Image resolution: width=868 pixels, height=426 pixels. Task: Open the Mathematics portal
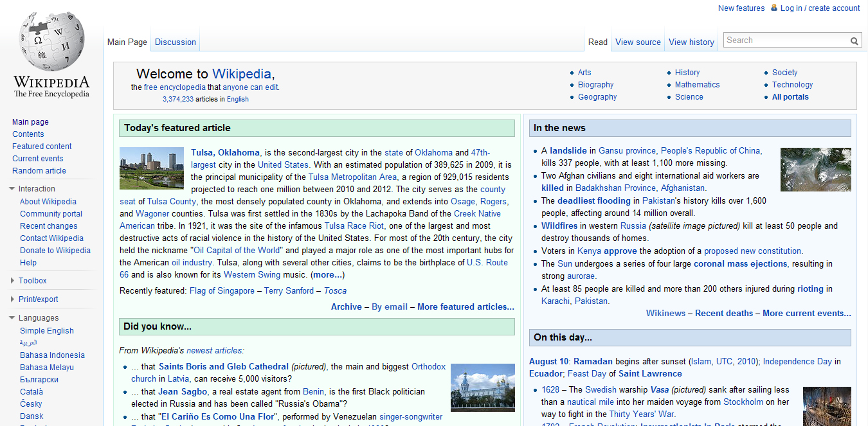pos(698,85)
